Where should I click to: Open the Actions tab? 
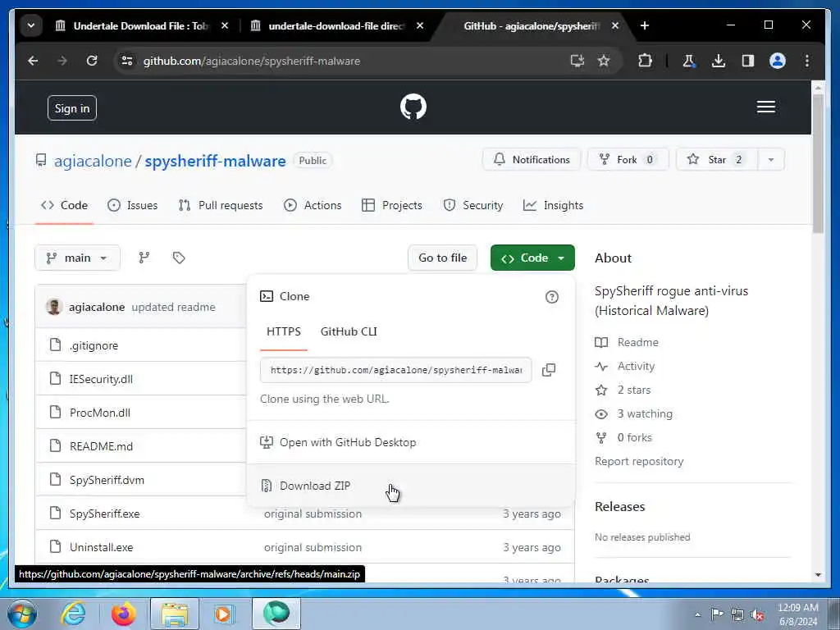[313, 205]
